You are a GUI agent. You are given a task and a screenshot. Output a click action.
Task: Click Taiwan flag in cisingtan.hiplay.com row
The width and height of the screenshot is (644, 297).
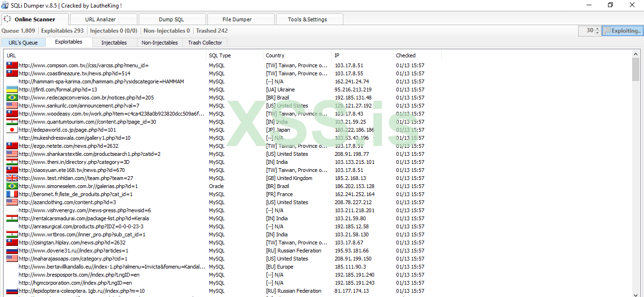pos(12,243)
